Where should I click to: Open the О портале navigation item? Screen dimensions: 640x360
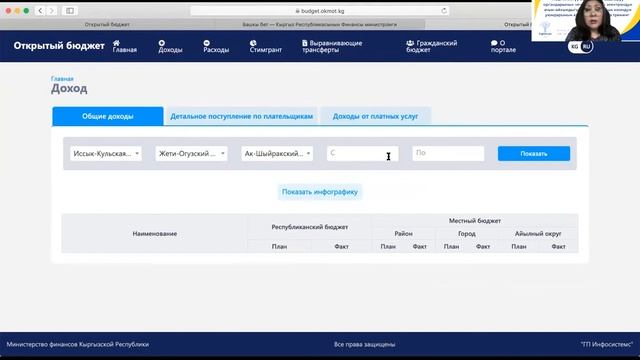(x=503, y=47)
